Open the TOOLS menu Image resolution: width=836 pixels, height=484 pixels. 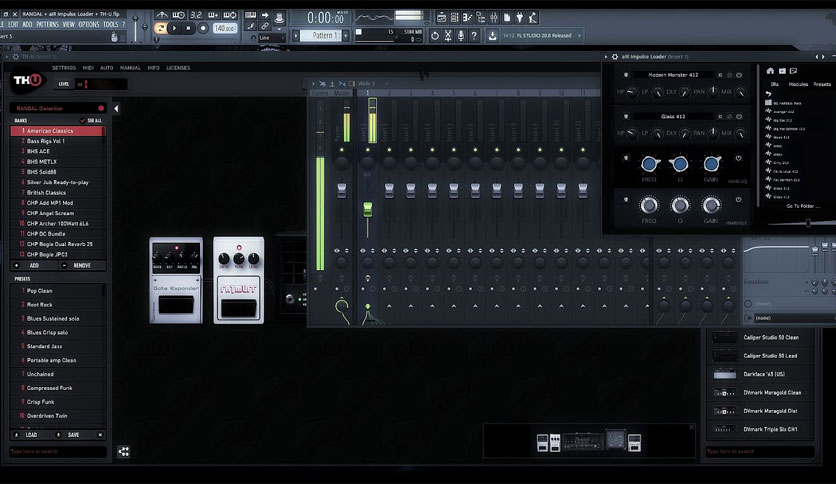coord(111,25)
